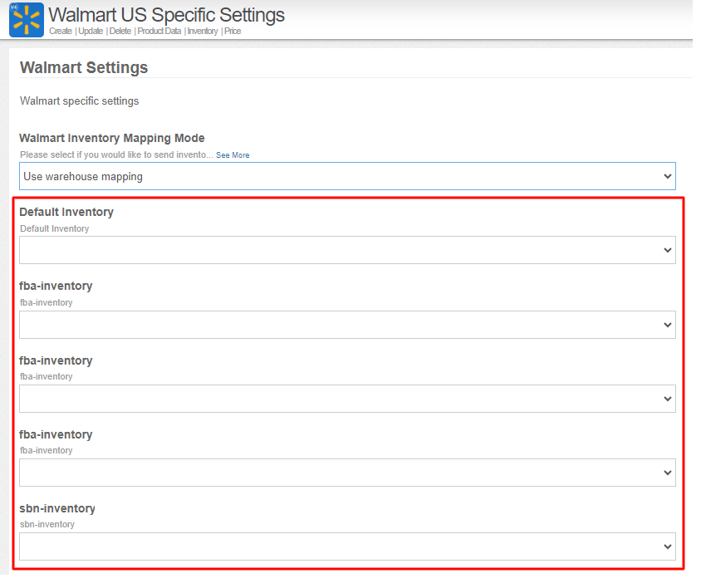Viewport: 701px width, 588px height.
Task: Select the Product Data header item
Action: [x=159, y=31]
